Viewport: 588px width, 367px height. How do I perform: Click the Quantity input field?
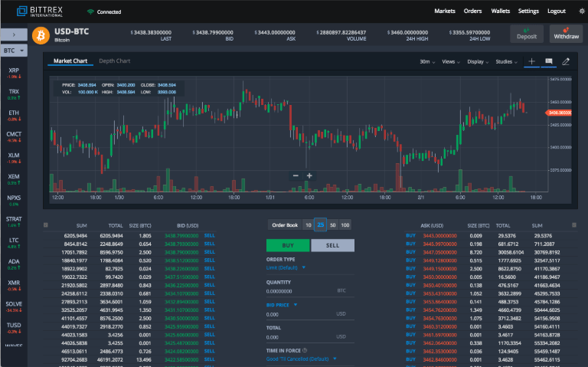tap(310, 291)
